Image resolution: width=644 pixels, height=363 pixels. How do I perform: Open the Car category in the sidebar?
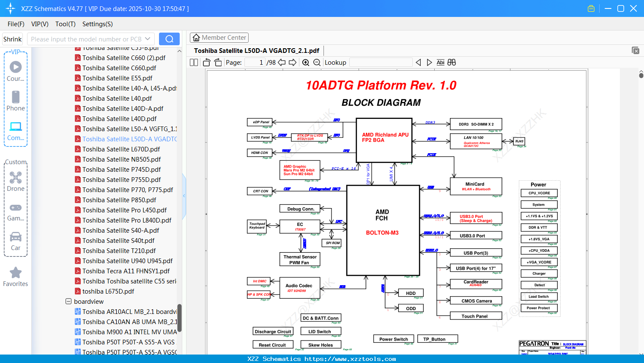pyautogui.click(x=16, y=241)
